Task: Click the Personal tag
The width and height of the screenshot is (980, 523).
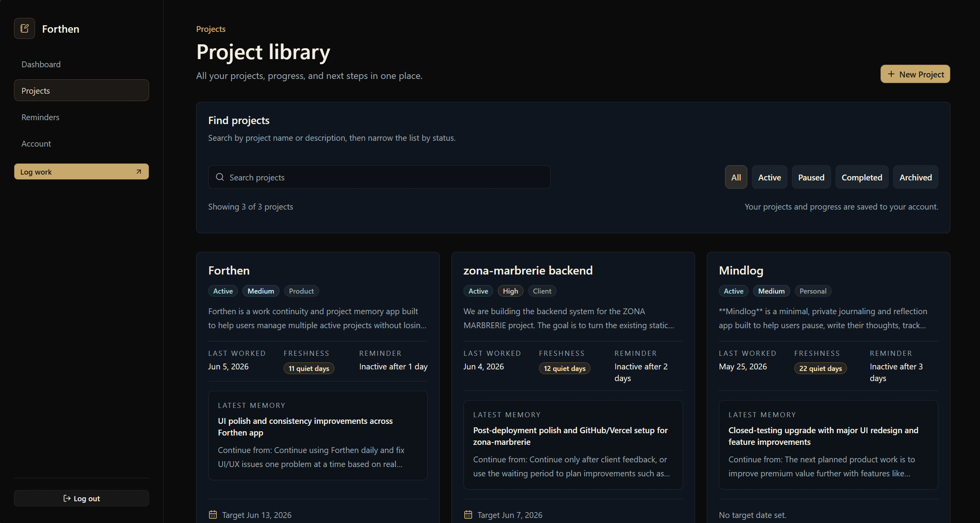Action: (813, 291)
